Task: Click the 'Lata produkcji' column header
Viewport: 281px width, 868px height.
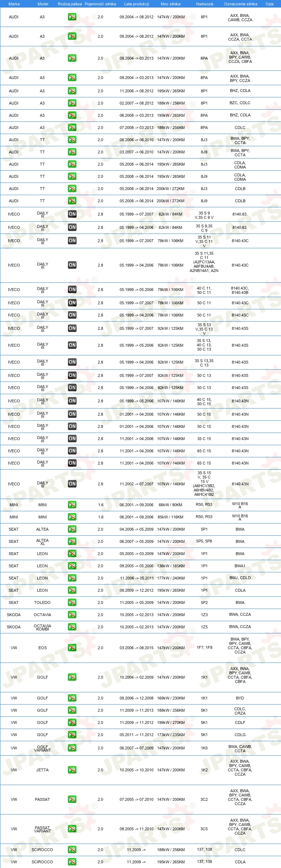Action: click(137, 4)
